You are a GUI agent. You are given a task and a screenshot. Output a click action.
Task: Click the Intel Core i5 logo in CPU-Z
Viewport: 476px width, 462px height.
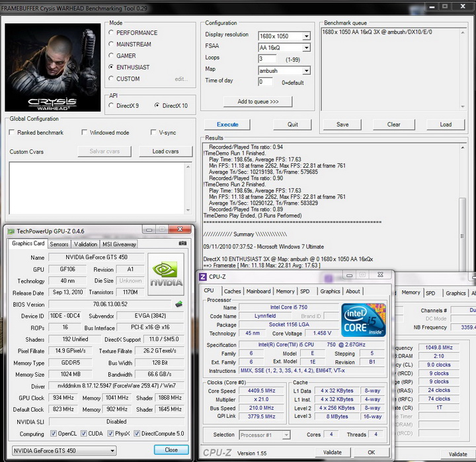pyautogui.click(x=364, y=320)
